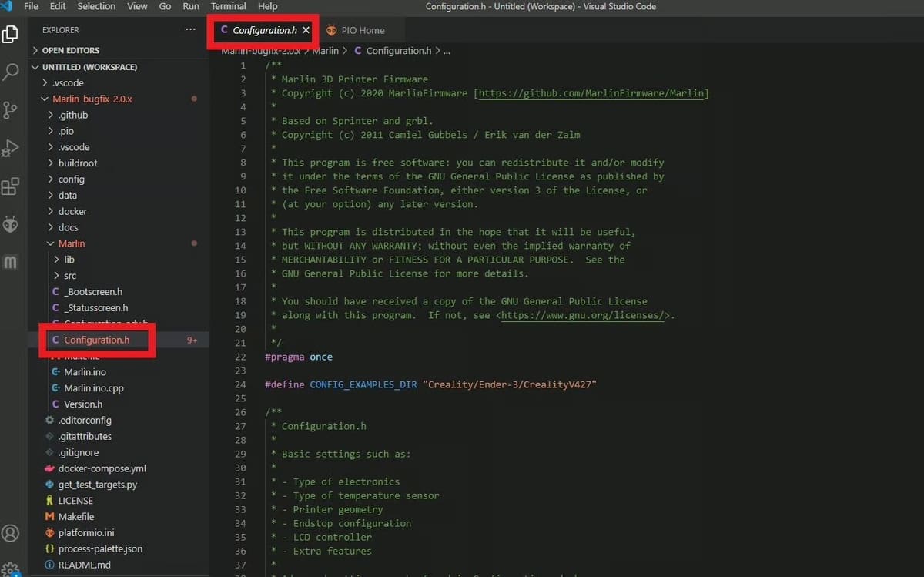The width and height of the screenshot is (924, 577).
Task: Open platformio.ini file
Action: tap(86, 533)
